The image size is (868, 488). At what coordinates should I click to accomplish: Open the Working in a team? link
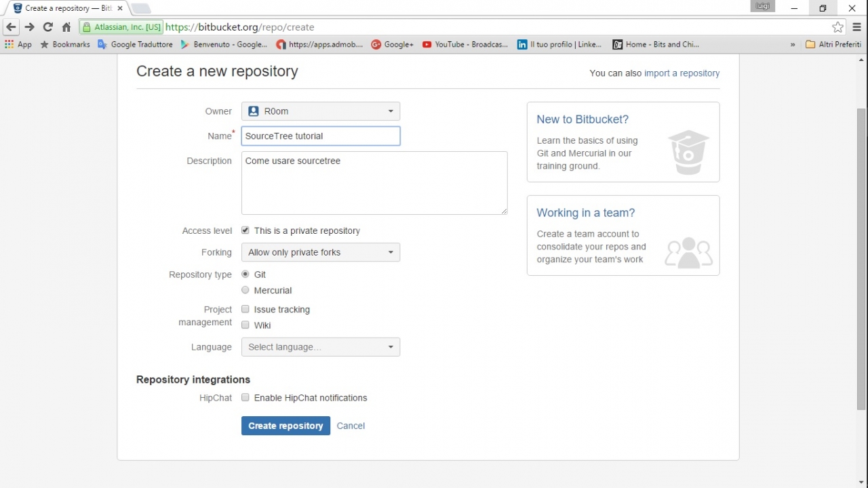point(586,213)
